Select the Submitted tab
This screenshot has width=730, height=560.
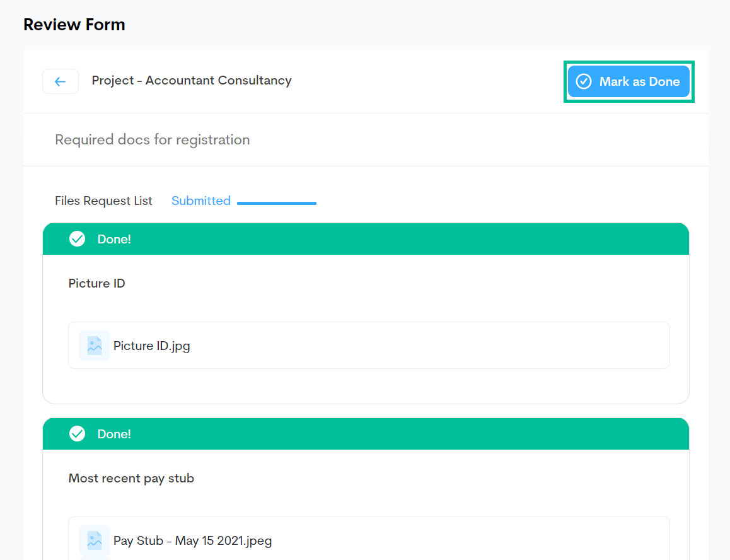pos(201,201)
